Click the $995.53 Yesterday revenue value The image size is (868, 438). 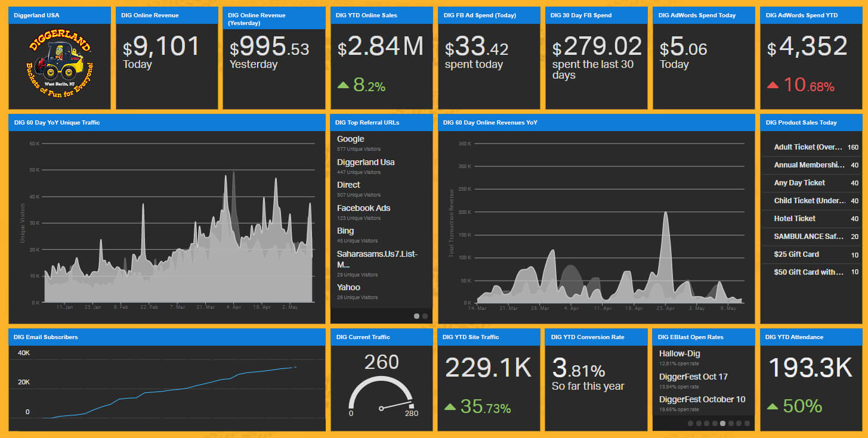[x=269, y=47]
